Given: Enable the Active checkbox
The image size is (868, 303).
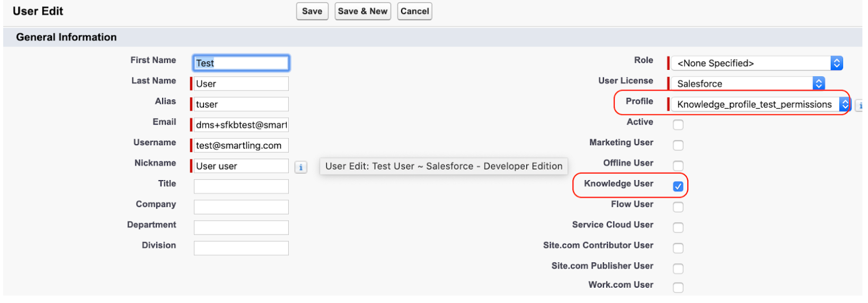Looking at the screenshot, I should click(678, 124).
